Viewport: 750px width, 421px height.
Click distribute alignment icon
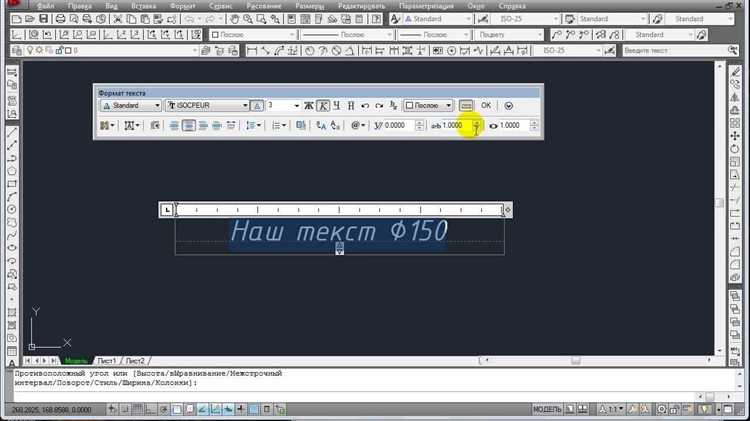pos(231,125)
